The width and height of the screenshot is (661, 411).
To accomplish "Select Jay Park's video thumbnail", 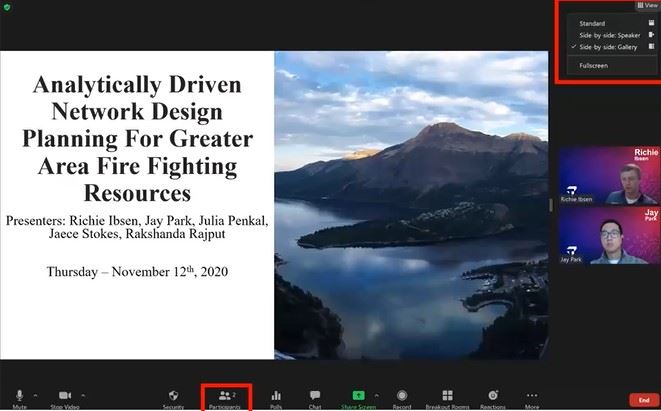I will point(610,235).
